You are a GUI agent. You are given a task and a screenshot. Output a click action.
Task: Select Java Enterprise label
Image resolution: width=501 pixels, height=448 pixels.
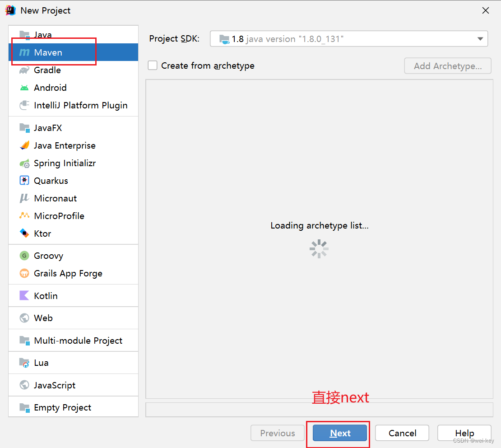(65, 145)
